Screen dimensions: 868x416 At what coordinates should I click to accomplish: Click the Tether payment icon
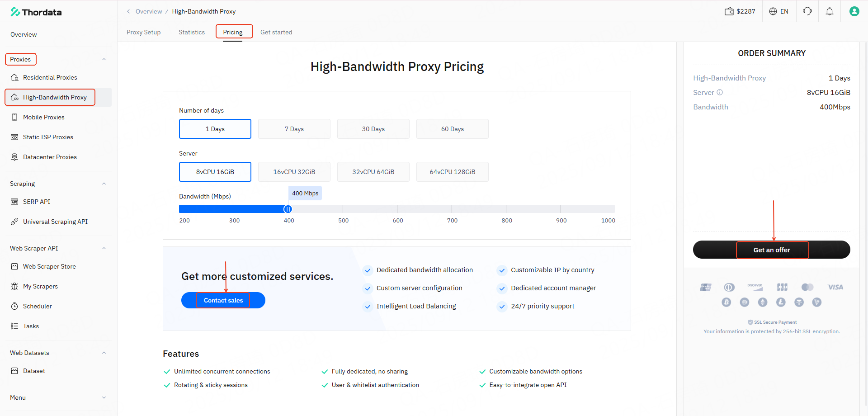coord(799,302)
